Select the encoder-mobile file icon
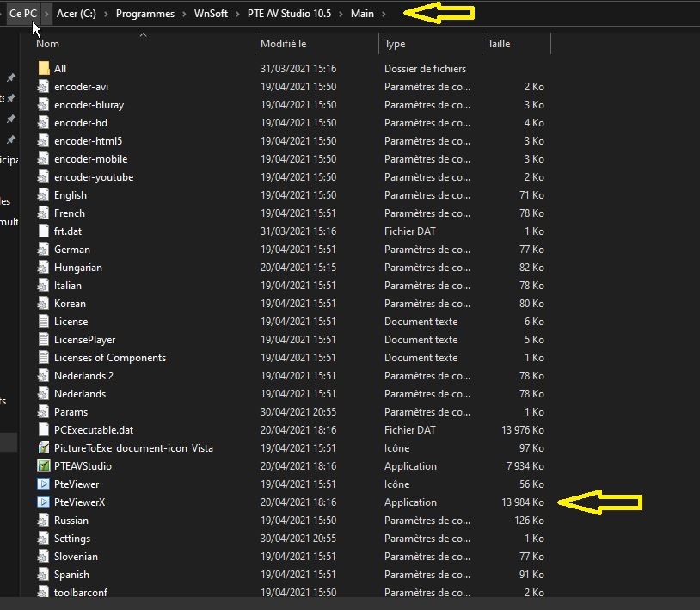700x610 pixels. [x=43, y=159]
